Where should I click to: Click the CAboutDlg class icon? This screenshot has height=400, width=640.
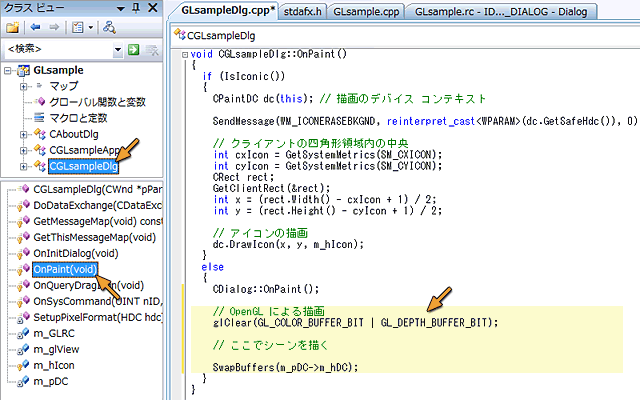point(40,134)
